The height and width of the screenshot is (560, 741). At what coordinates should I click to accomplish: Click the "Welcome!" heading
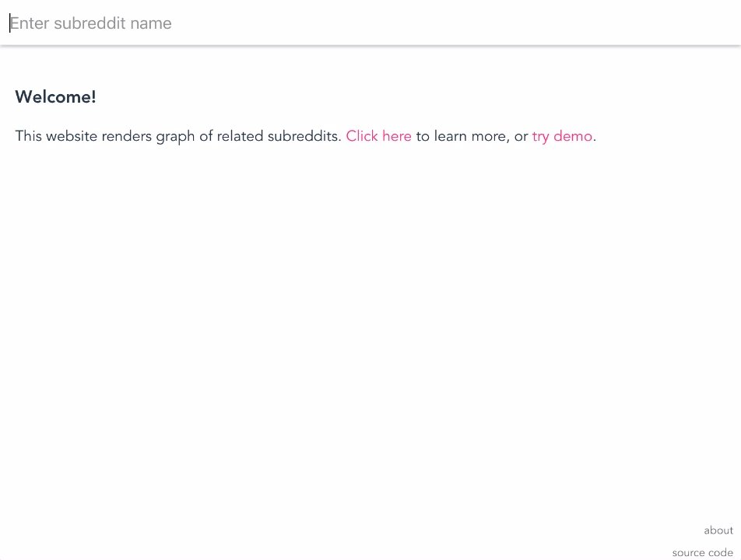(x=55, y=97)
